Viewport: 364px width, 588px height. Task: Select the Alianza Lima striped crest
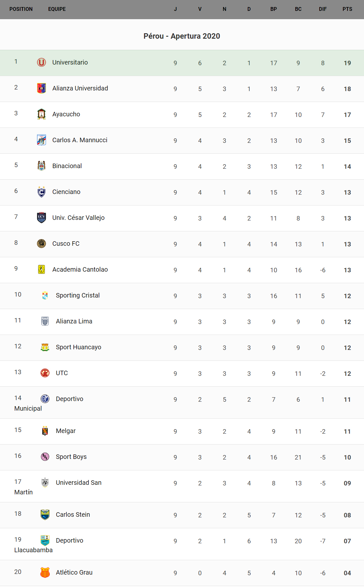pyautogui.click(x=45, y=321)
